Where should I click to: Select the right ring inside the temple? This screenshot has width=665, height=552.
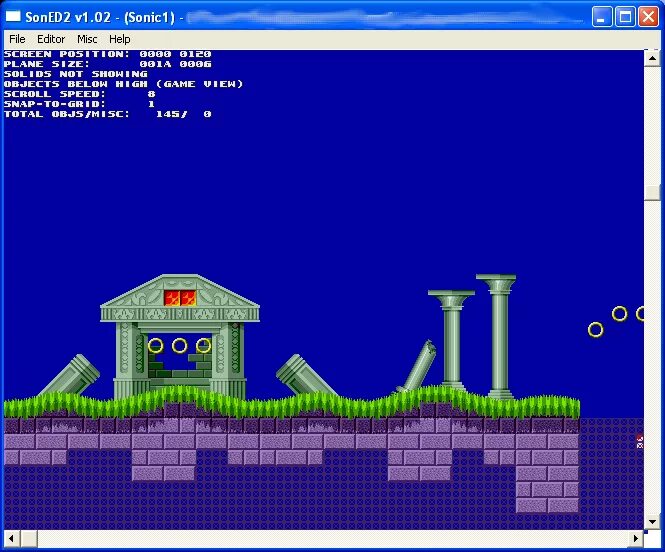click(x=204, y=346)
